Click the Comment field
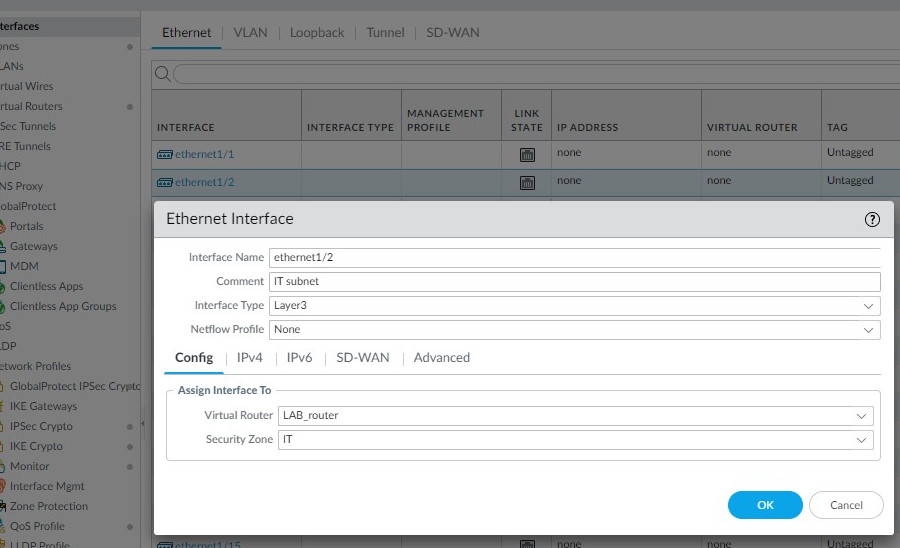The image size is (900, 548). coord(575,282)
